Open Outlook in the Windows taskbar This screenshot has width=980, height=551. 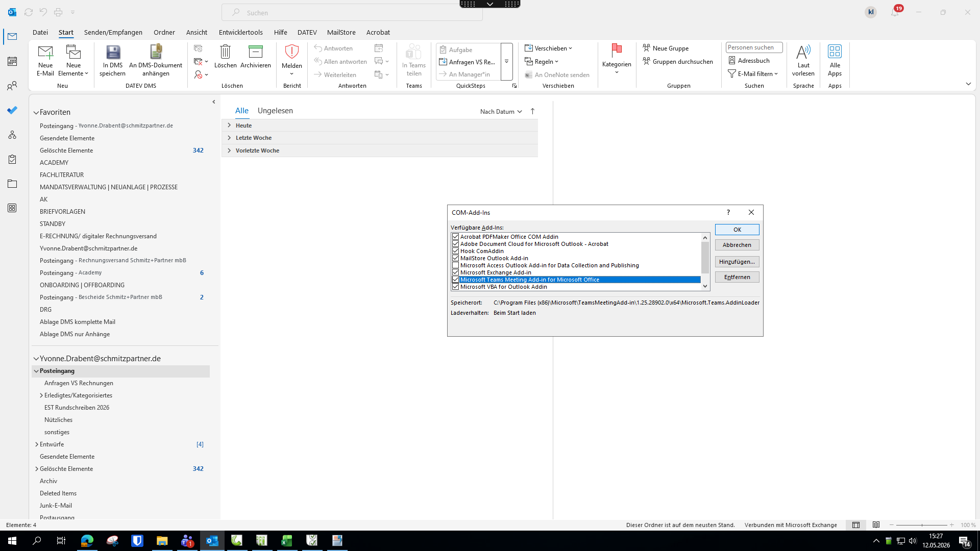(212, 541)
